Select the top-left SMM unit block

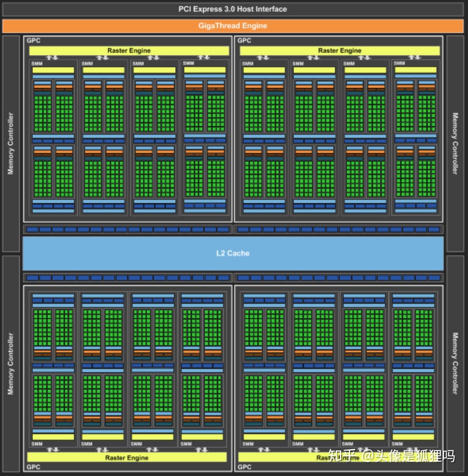click(53, 135)
